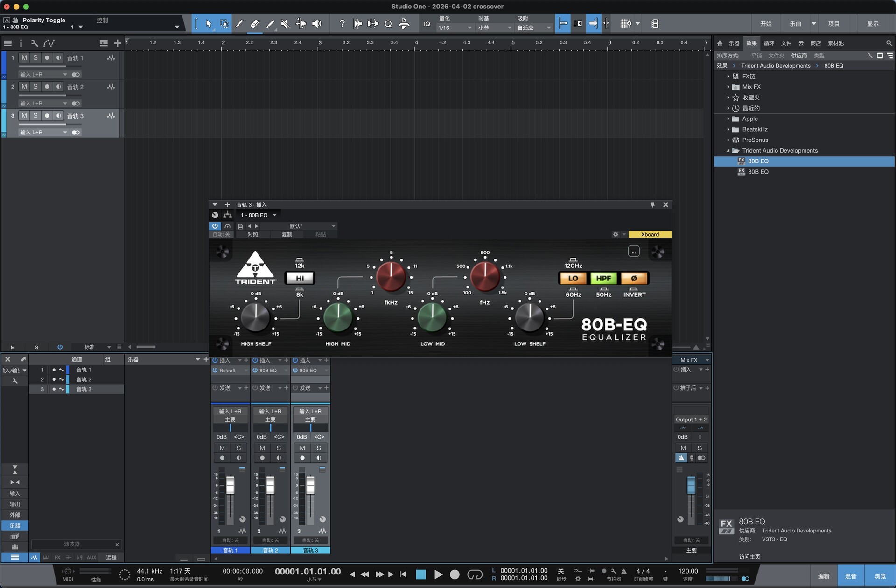Open the 80B EQ ellipsis menu button
The width and height of the screenshot is (896, 588).
click(x=633, y=252)
